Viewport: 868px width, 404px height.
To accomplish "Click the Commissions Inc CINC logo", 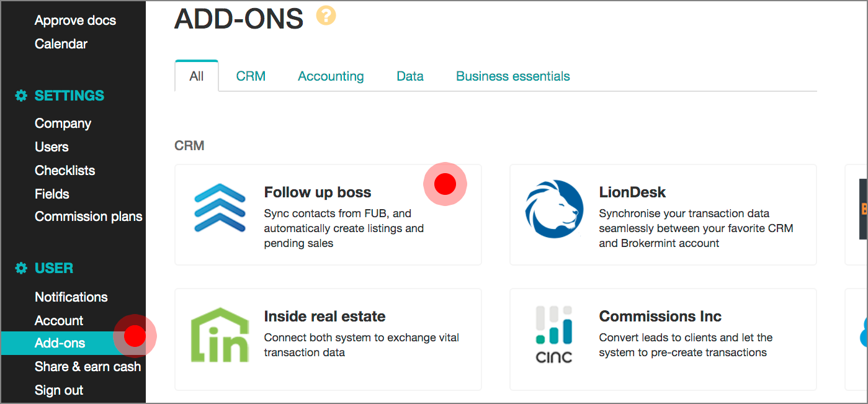I will [554, 334].
